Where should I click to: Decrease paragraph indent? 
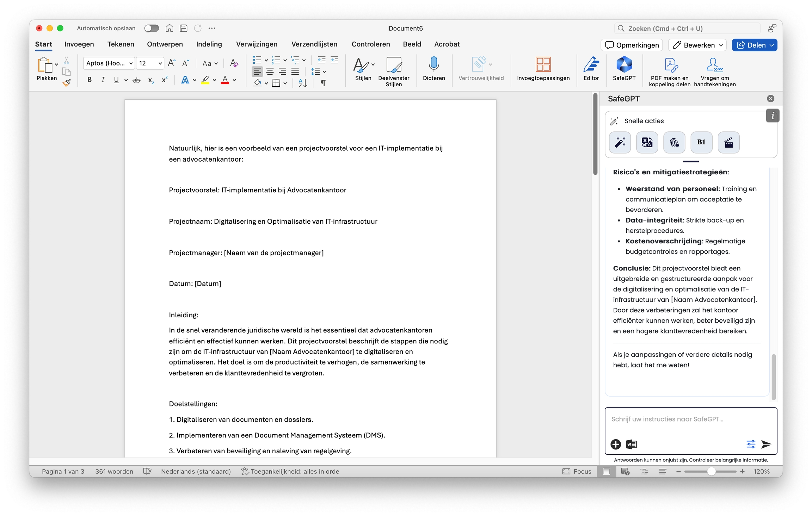coord(321,60)
